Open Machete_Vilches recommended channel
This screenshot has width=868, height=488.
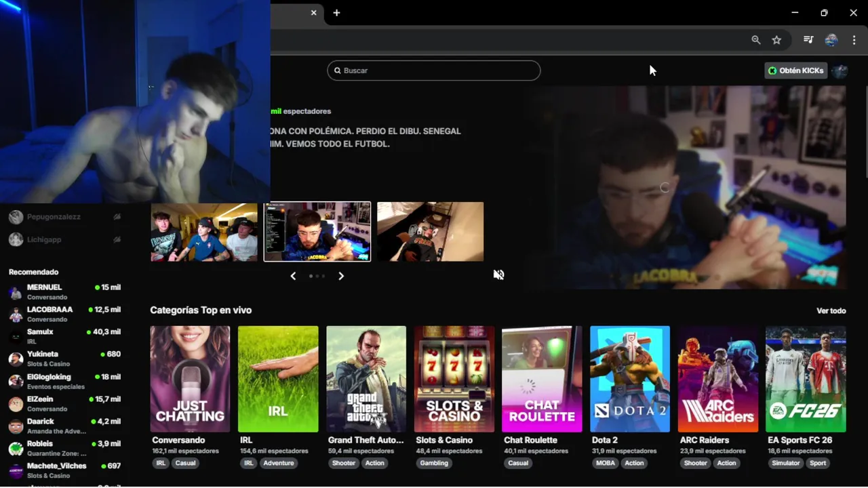(64, 471)
